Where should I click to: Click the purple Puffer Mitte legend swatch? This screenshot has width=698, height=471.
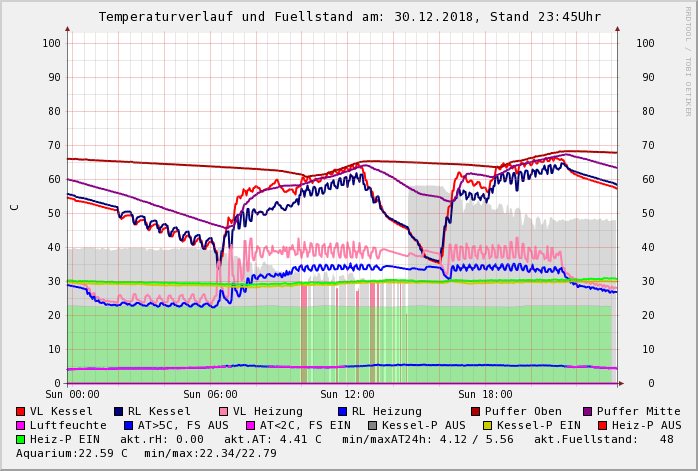pyautogui.click(x=587, y=411)
